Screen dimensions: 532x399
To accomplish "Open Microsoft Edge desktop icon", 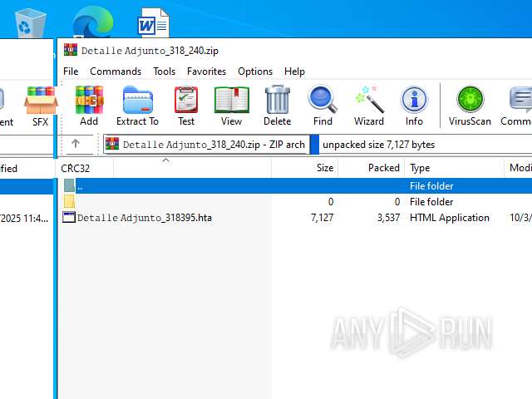I will coord(92,22).
